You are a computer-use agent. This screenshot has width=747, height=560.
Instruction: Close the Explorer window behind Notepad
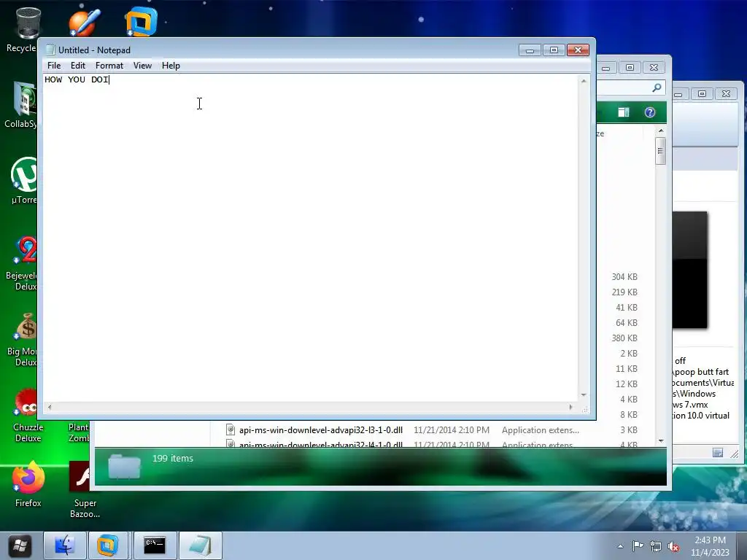pos(654,68)
